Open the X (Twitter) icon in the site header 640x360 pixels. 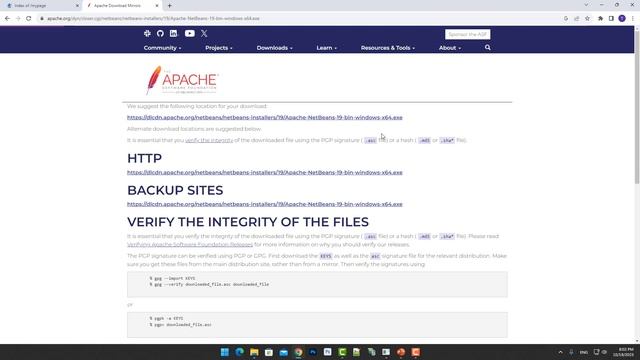point(204,33)
